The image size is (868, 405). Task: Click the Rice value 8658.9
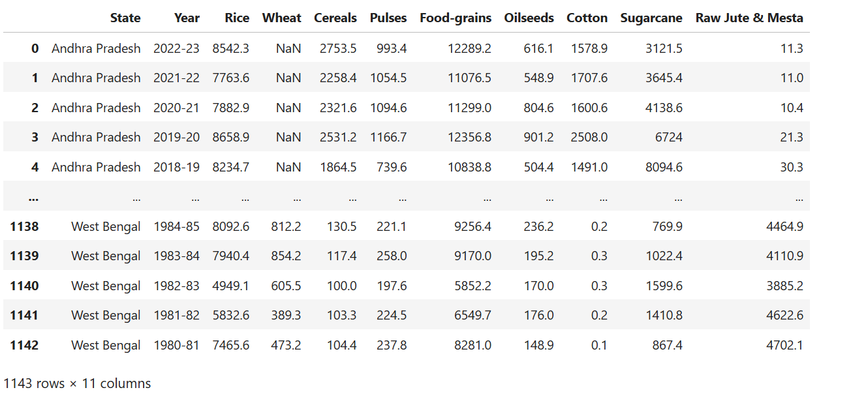pyautogui.click(x=230, y=137)
